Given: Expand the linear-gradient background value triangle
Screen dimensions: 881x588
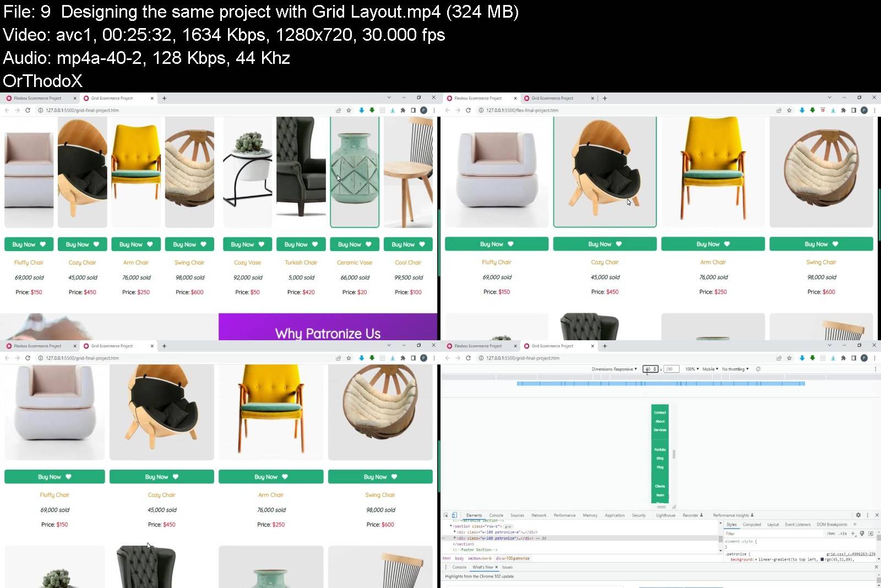Looking at the screenshot, I should tap(756, 559).
